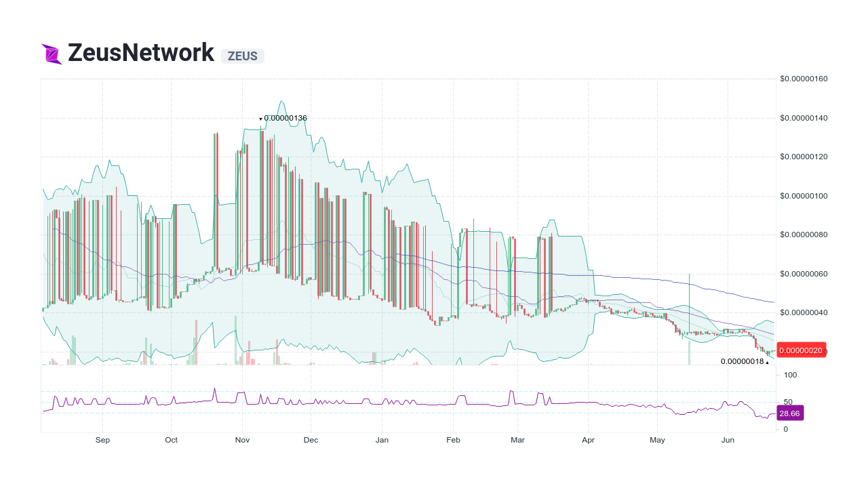Click the ZeusNetwork purple logo icon
Image resolution: width=868 pixels, height=488 pixels.
click(x=51, y=52)
